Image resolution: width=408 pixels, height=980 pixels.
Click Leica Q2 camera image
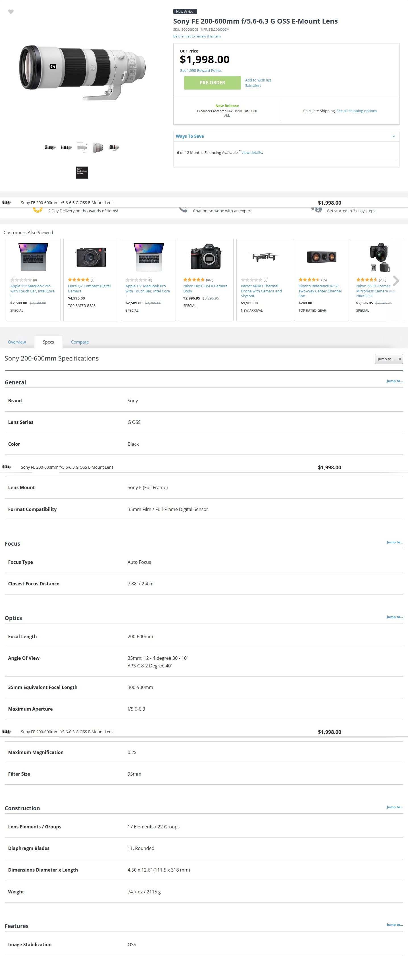tap(91, 257)
